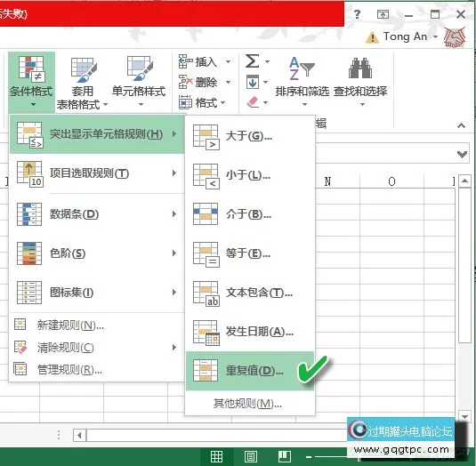Click the account warning triangle icon
476x466 pixels.
coord(372,37)
